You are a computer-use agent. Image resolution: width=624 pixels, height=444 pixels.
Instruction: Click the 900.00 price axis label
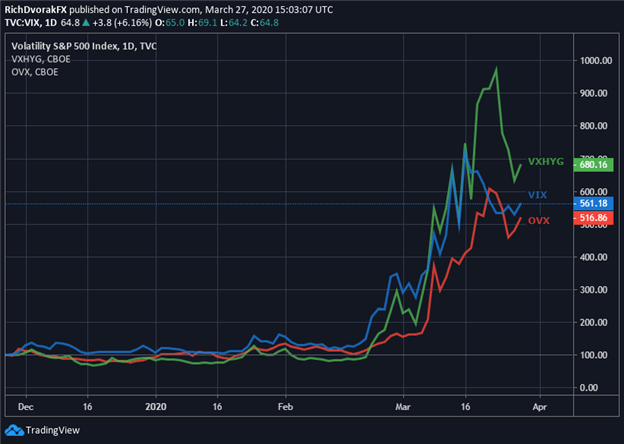(x=596, y=93)
